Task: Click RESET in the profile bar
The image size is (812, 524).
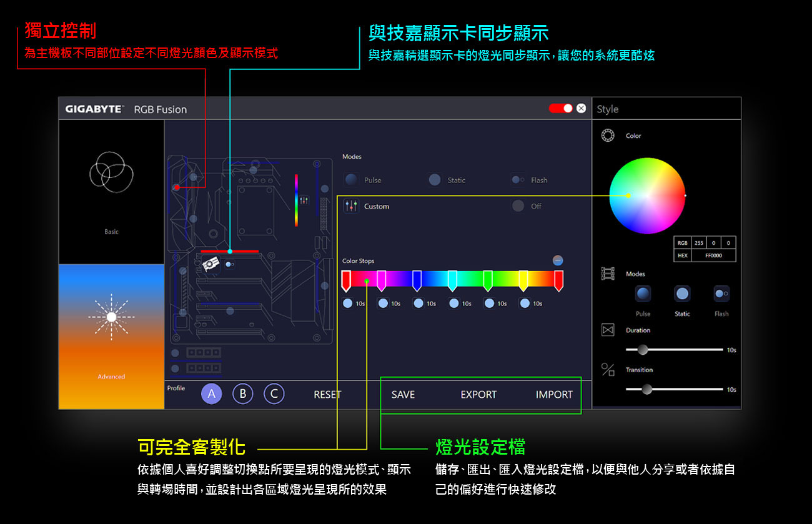Action: (327, 394)
